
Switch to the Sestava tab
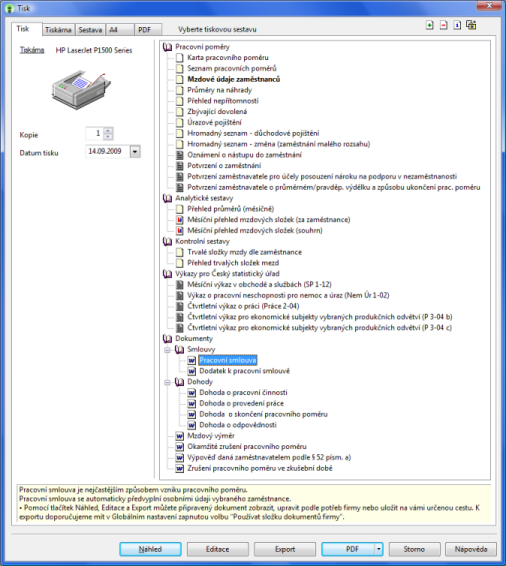click(90, 30)
